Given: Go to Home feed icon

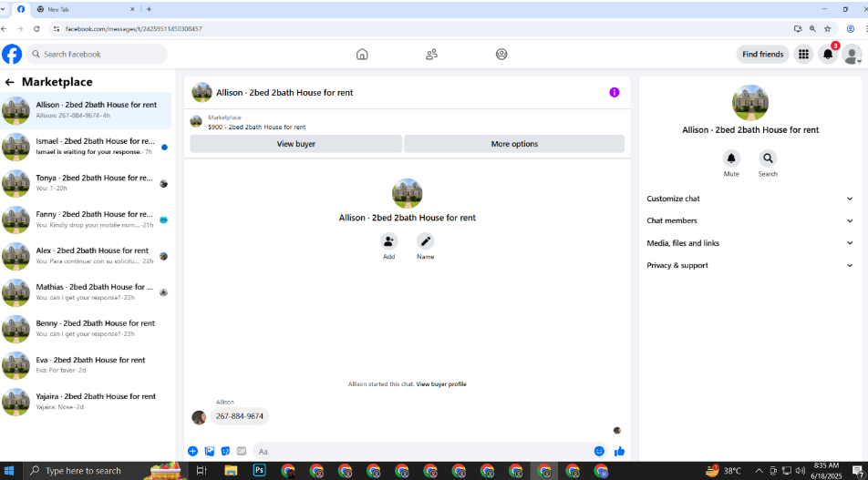Looking at the screenshot, I should click(362, 55).
